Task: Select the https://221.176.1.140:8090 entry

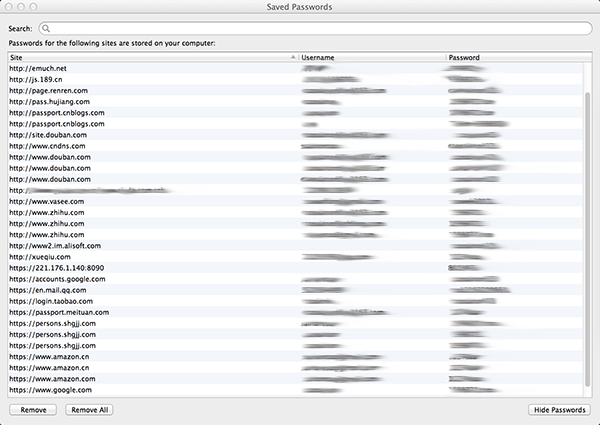Action: [295, 268]
